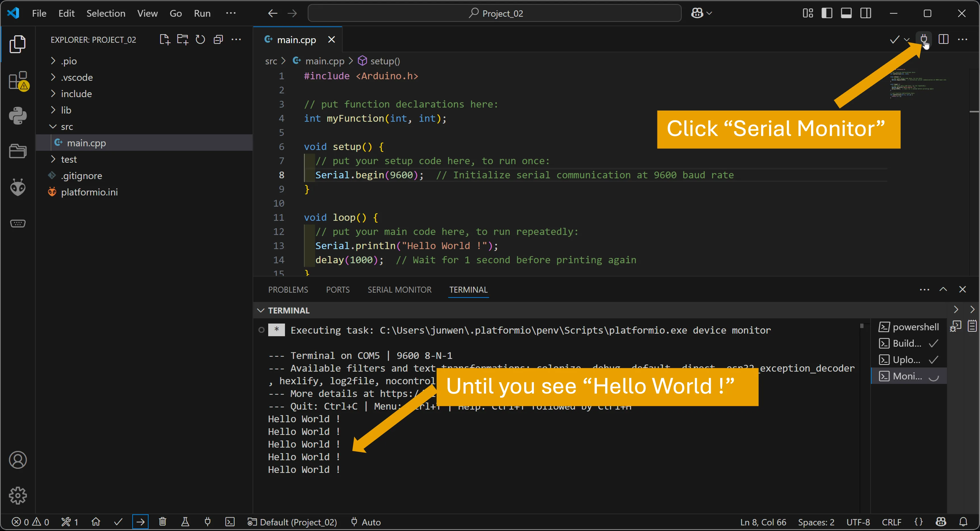
Task: Customize layout from title bar icon
Action: click(x=808, y=13)
